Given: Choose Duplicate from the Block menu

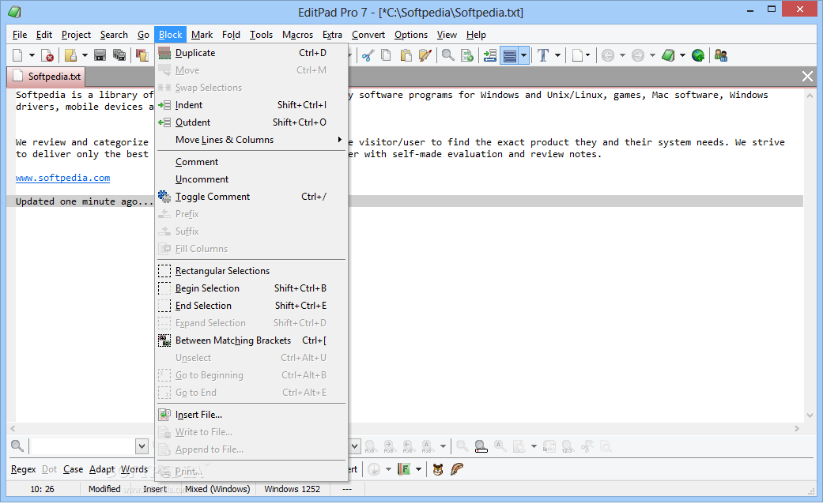Looking at the screenshot, I should pyautogui.click(x=251, y=53).
